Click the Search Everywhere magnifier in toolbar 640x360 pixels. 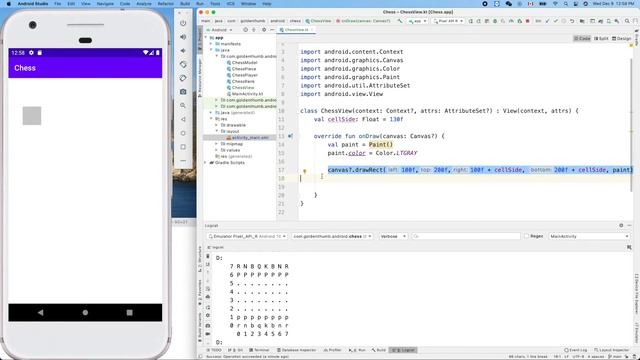tap(627, 21)
